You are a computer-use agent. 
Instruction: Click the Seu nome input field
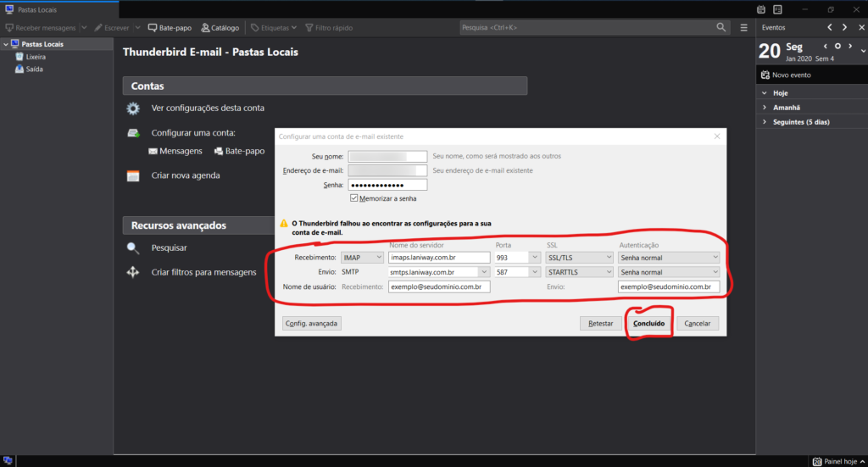[x=387, y=156]
